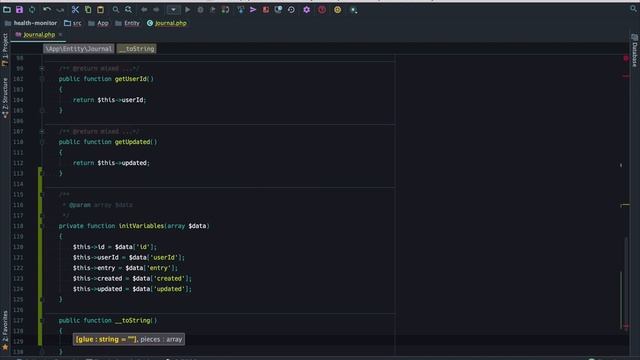Toggle the Project tool window
640x360 pixels.
click(x=5, y=49)
